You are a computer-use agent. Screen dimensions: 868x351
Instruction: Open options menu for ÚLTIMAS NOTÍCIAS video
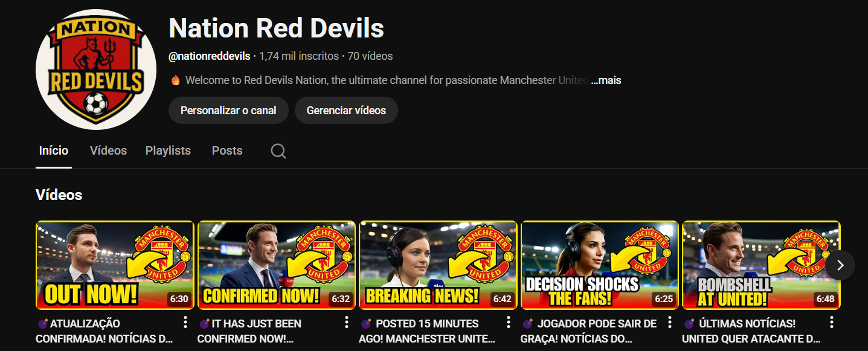(832, 322)
